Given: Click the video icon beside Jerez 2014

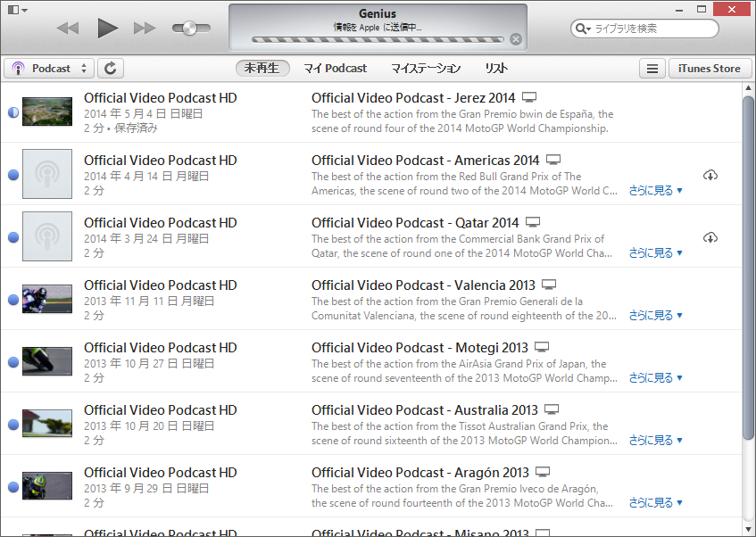Looking at the screenshot, I should (529, 97).
